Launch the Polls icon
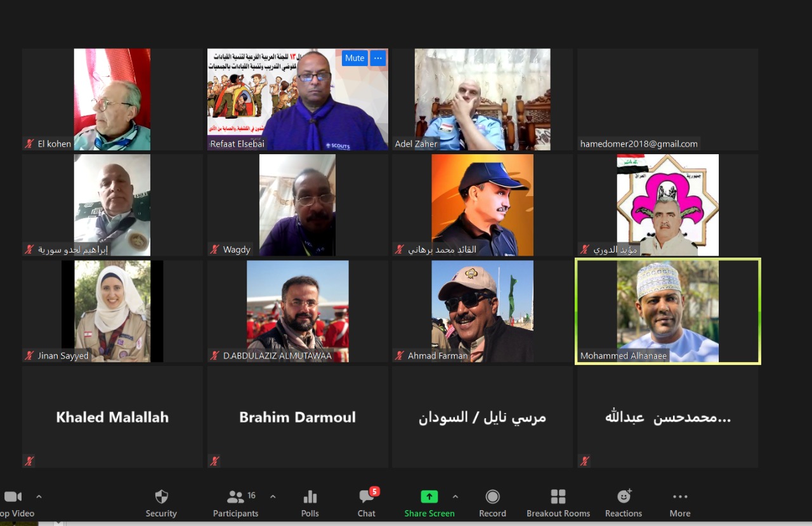The height and width of the screenshot is (526, 812). point(310,497)
